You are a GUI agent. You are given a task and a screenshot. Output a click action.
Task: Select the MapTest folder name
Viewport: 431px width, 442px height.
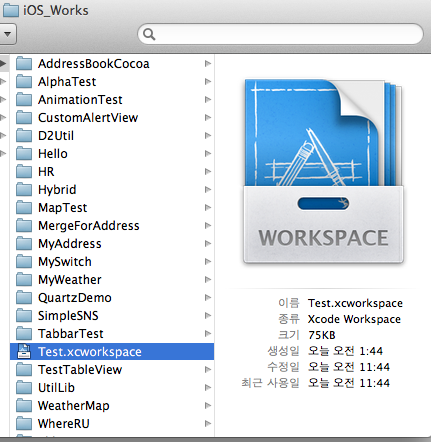click(x=63, y=208)
